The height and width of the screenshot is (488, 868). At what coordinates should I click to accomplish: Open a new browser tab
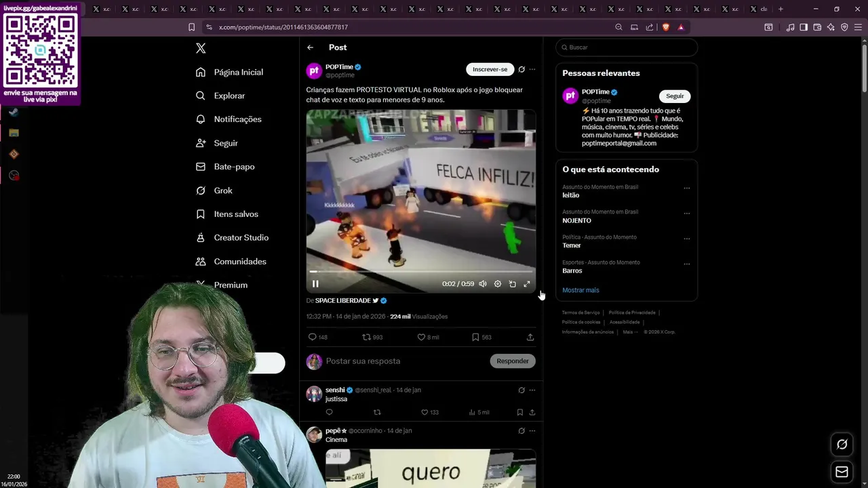click(x=781, y=9)
